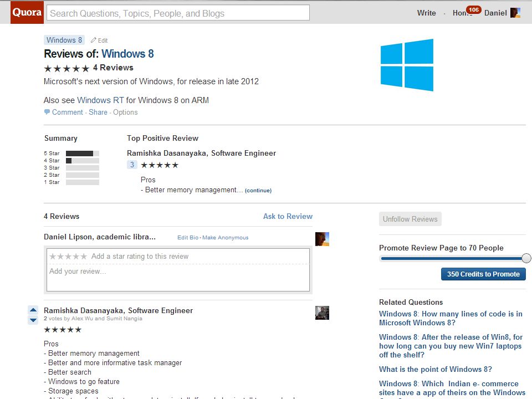Click the Comment speech bubble icon
532x399 pixels.
[x=47, y=111]
